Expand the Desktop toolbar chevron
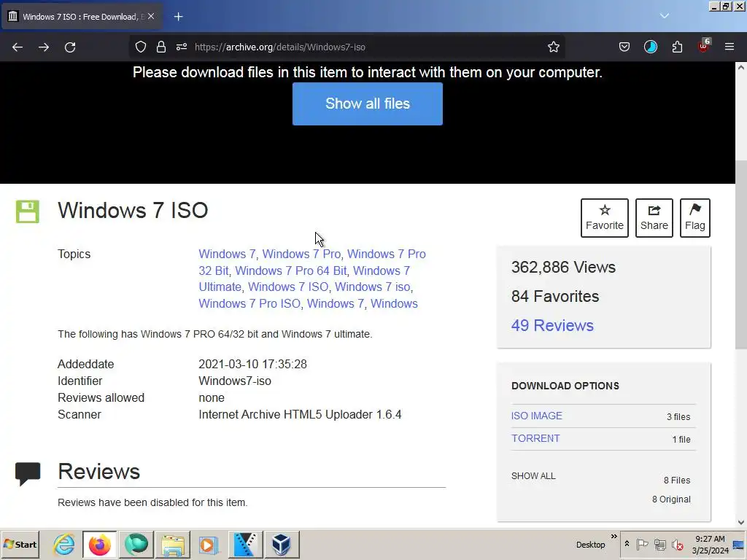The width and height of the screenshot is (747, 560). coord(614,536)
